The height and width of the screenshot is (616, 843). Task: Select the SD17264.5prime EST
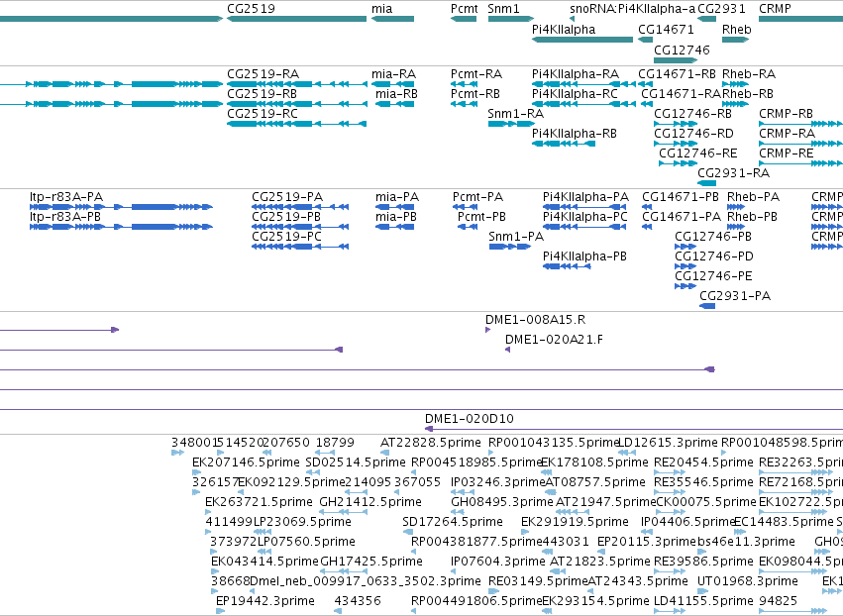pos(407,532)
